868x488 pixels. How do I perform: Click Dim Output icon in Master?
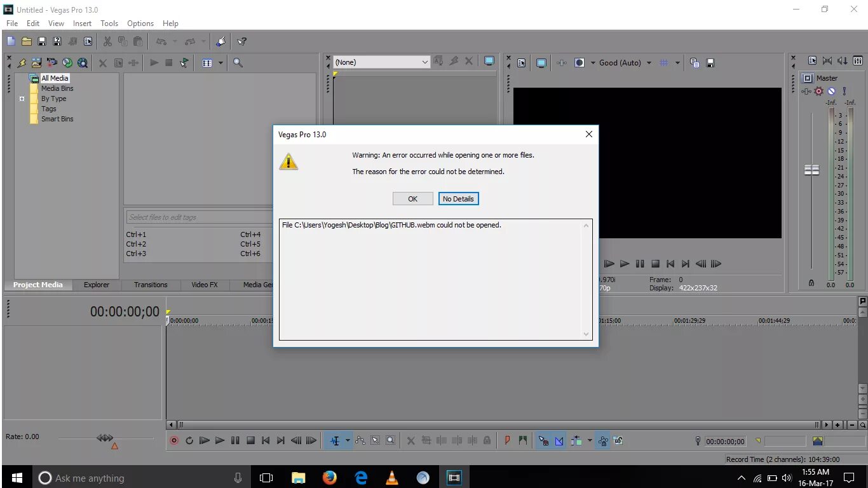[843, 61]
